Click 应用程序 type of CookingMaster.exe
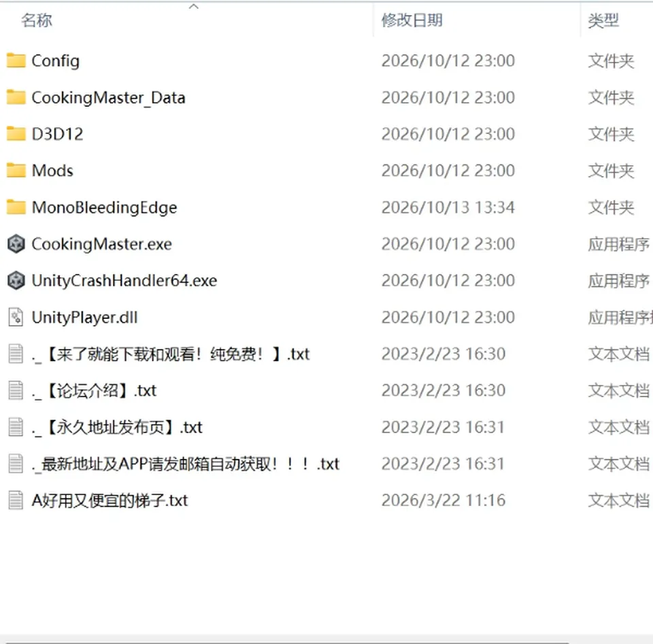Screen dimensions: 653x644 619,244
